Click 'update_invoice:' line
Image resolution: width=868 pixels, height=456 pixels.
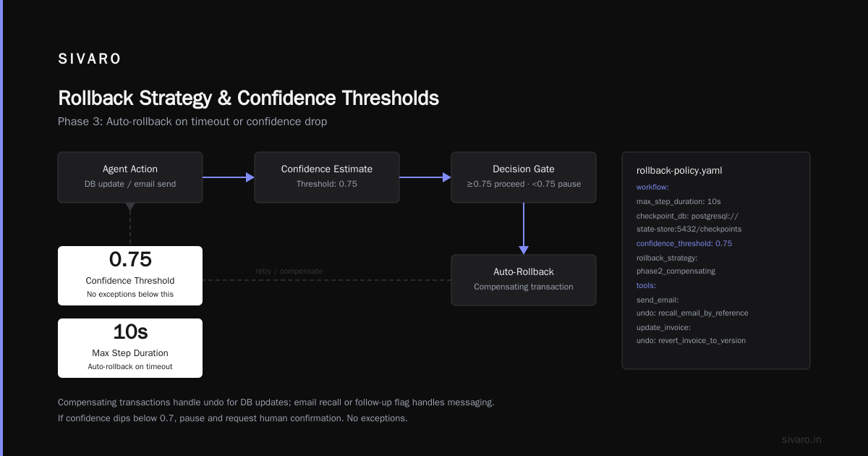664,327
